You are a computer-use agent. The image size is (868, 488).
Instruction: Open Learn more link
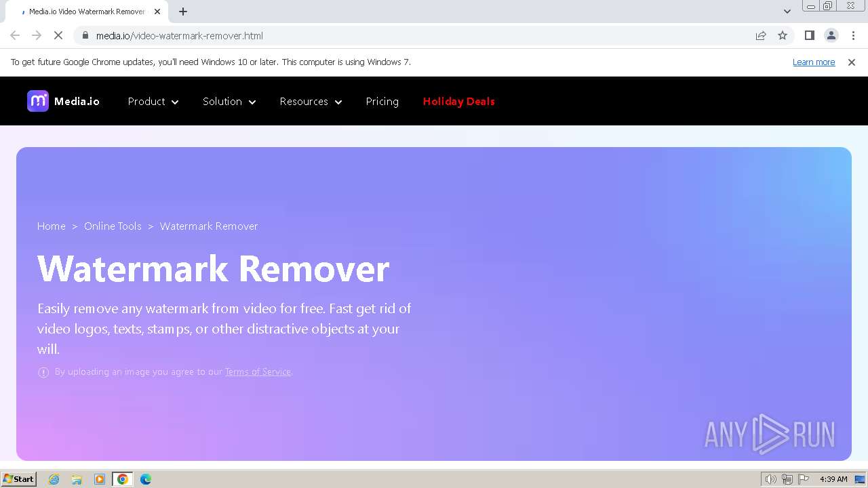[x=814, y=62]
